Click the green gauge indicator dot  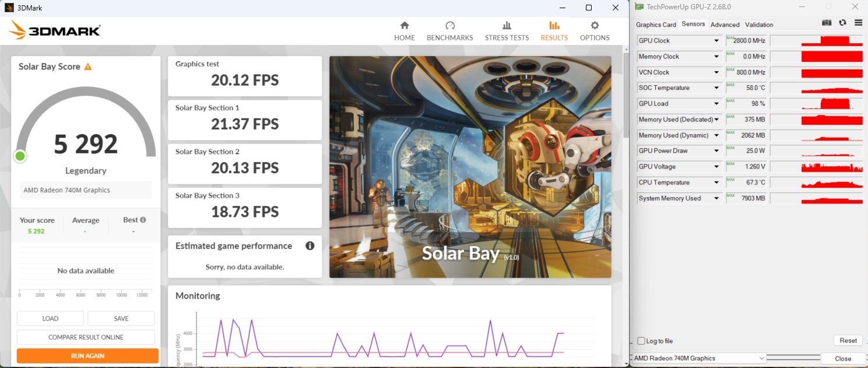(x=20, y=156)
